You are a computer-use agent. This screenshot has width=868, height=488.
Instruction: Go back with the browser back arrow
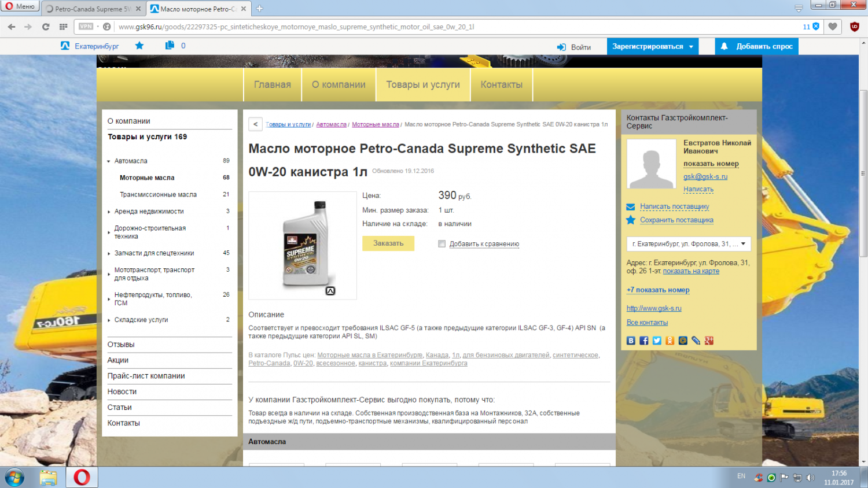click(x=12, y=27)
